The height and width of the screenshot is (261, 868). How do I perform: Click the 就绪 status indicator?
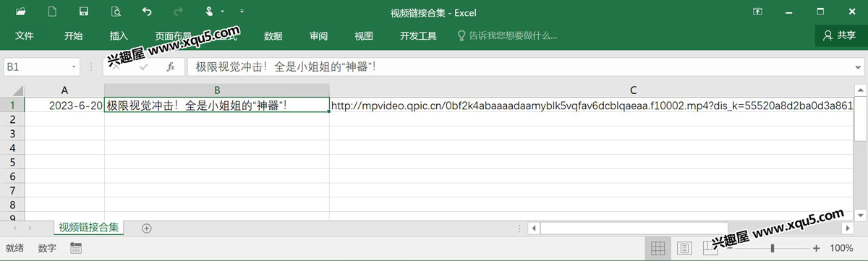click(14, 248)
